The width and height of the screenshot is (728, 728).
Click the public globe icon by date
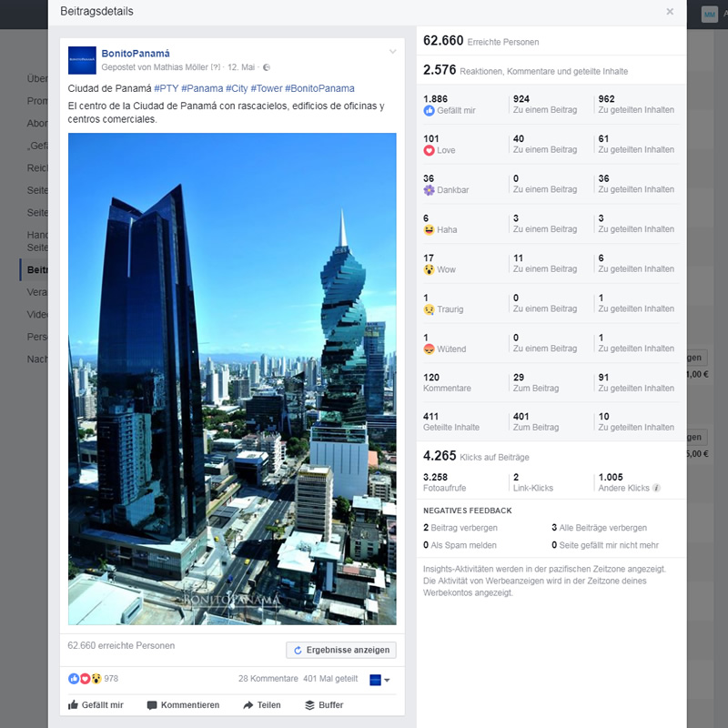266,67
